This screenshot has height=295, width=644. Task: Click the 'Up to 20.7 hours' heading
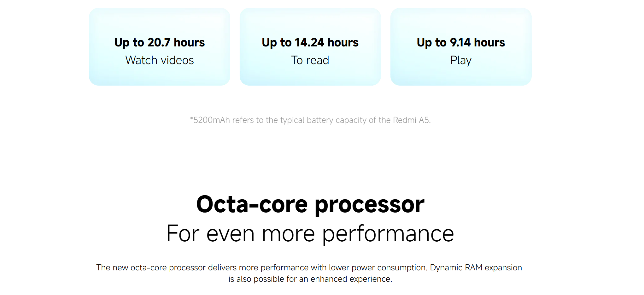click(x=160, y=43)
